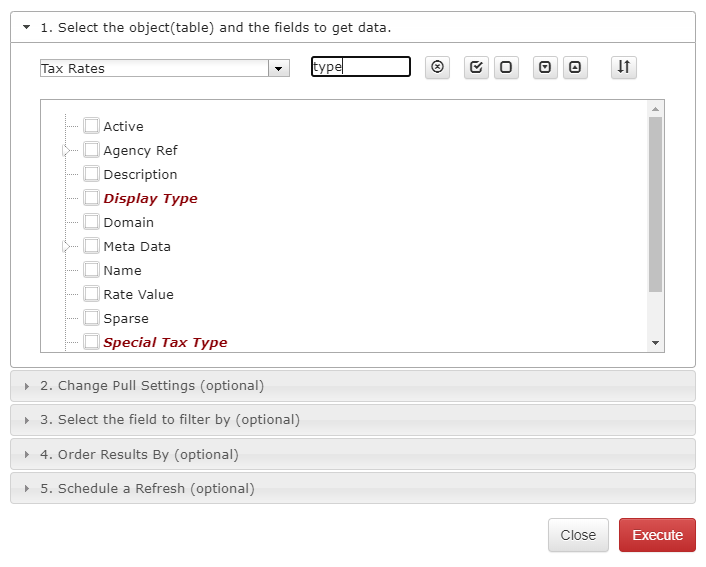Check the Sparse checkbox
The width and height of the screenshot is (706, 567).
[91, 318]
